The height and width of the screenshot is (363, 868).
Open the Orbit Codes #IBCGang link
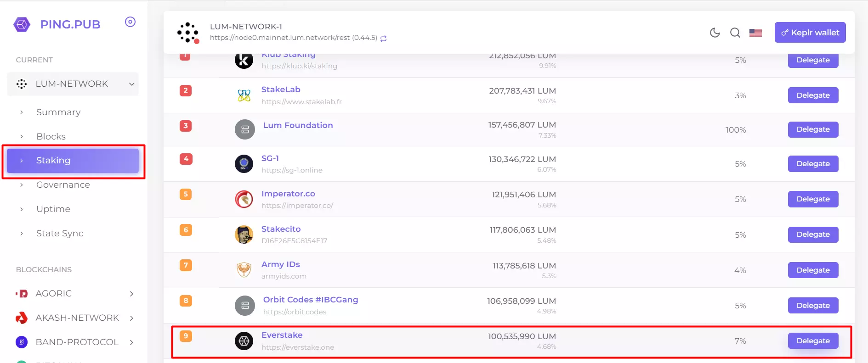(311, 300)
